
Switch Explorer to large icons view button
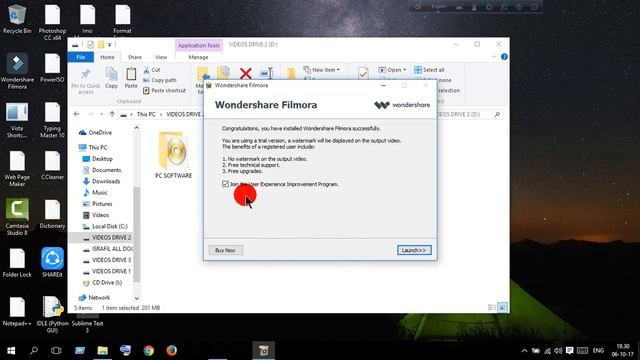click(x=502, y=307)
